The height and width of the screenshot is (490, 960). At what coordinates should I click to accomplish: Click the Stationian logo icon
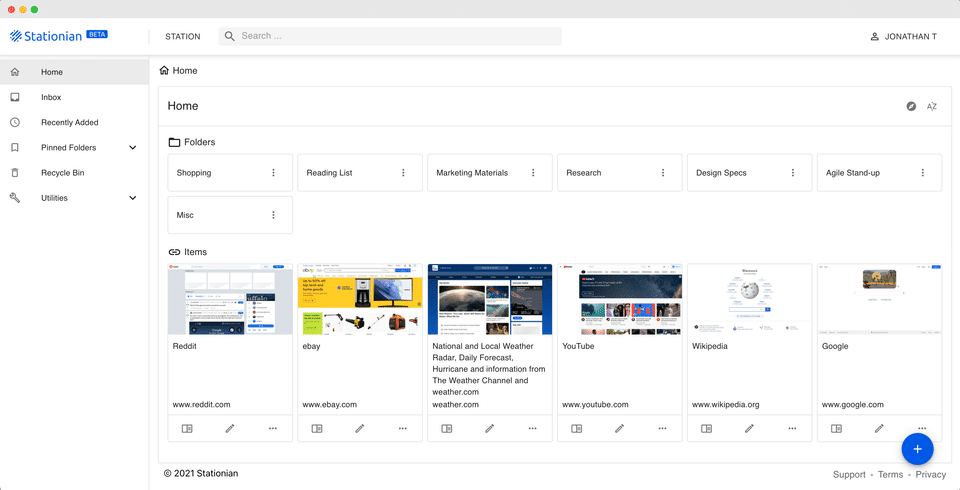[16, 36]
